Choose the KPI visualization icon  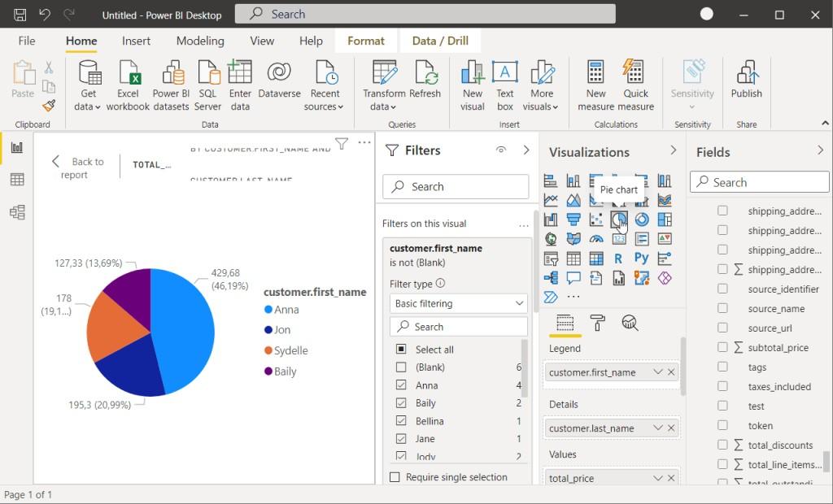pos(665,239)
